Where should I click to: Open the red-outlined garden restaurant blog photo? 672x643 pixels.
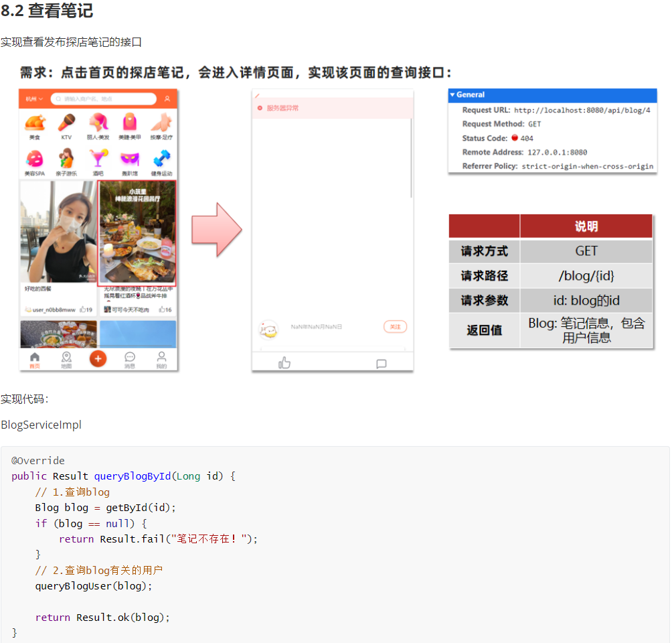pos(137,232)
